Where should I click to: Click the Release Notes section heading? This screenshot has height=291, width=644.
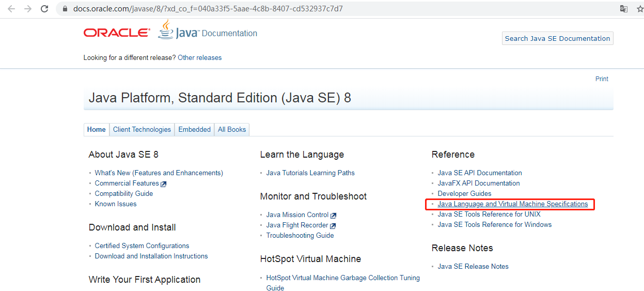click(462, 248)
